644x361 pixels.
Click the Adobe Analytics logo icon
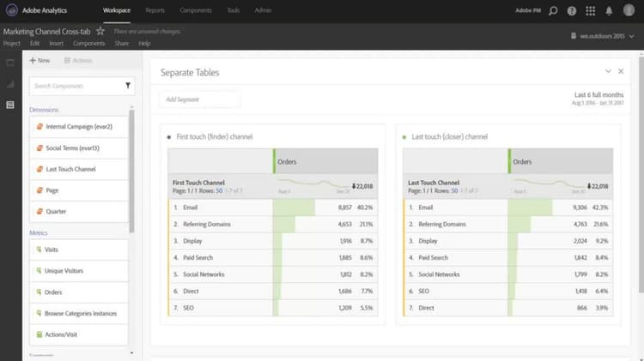click(x=10, y=10)
